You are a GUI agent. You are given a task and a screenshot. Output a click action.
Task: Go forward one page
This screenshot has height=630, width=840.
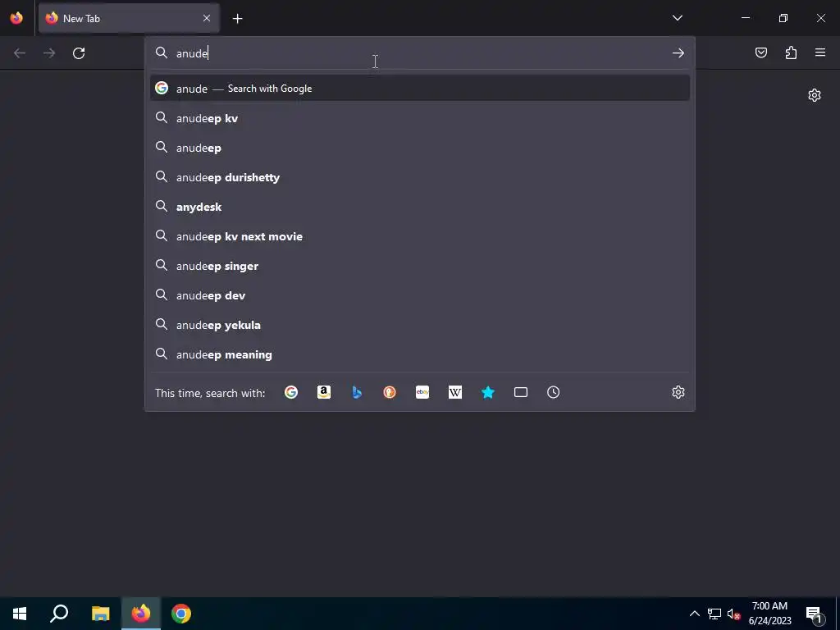click(49, 53)
